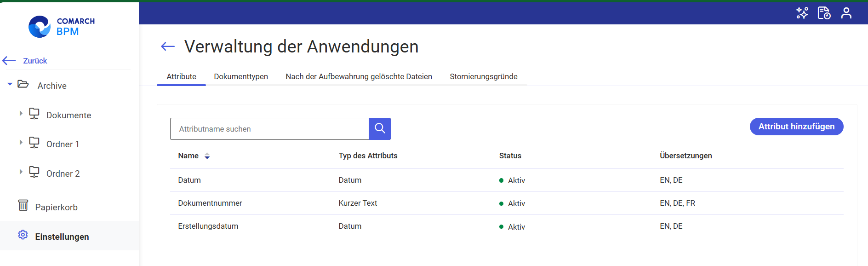Screen dimensions: 868x266
Task: Click the Verwaltung der Anwendungen heading
Action: 301,46
